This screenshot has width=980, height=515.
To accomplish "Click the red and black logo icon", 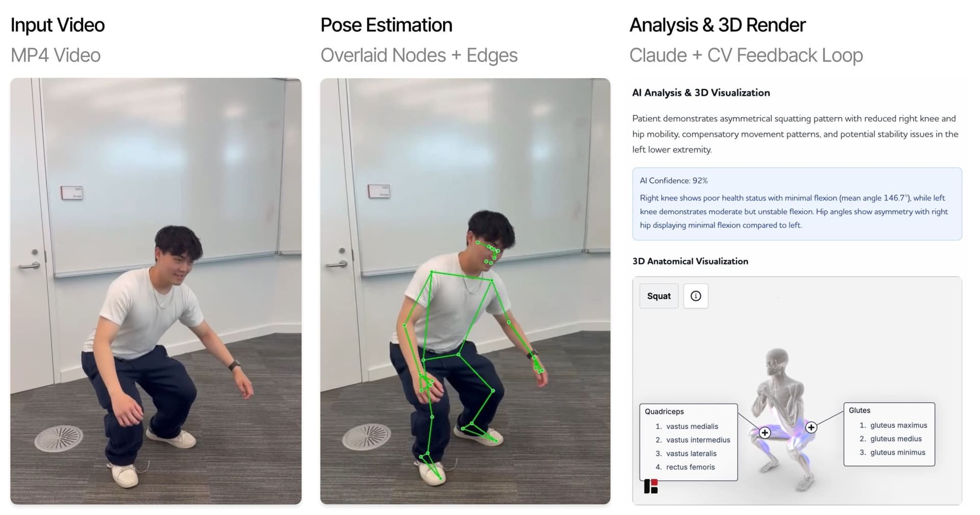I will tap(651, 486).
